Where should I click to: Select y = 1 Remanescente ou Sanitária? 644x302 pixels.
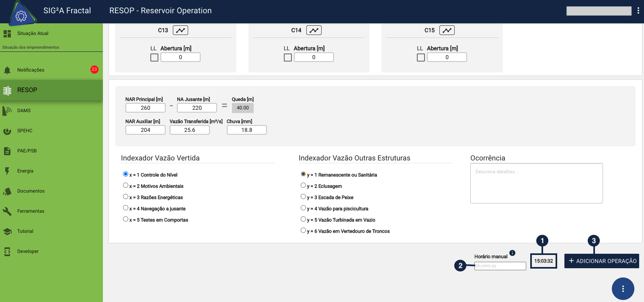click(x=303, y=174)
